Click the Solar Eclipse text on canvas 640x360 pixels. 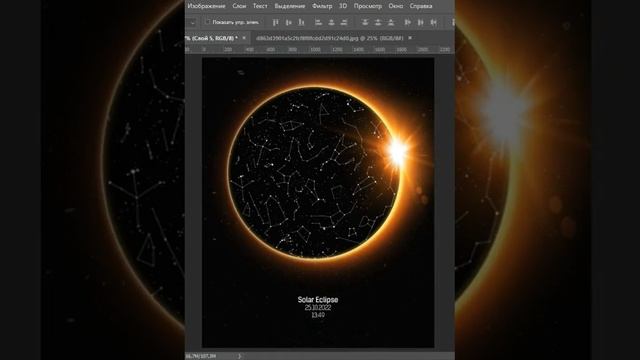[x=318, y=300]
